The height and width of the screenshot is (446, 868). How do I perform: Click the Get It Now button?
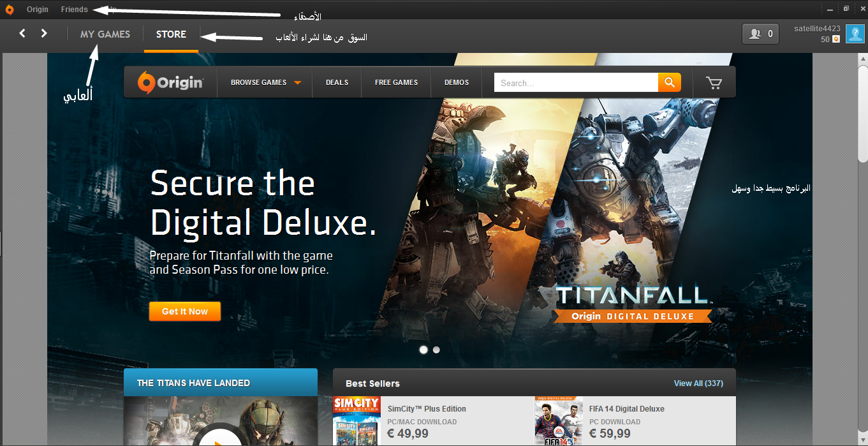(x=185, y=311)
